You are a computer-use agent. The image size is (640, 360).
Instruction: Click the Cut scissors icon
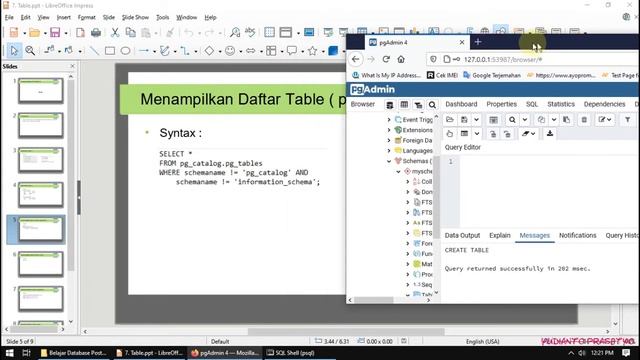115,32
